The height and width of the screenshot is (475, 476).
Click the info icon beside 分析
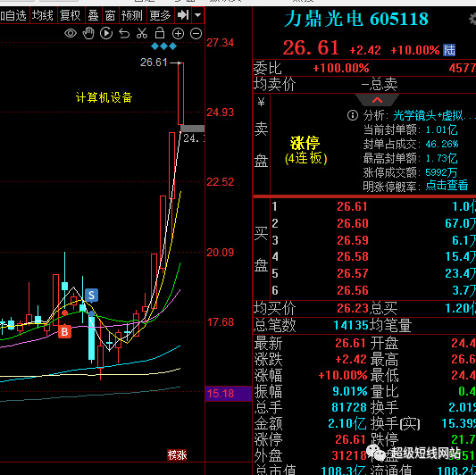[x=353, y=115]
